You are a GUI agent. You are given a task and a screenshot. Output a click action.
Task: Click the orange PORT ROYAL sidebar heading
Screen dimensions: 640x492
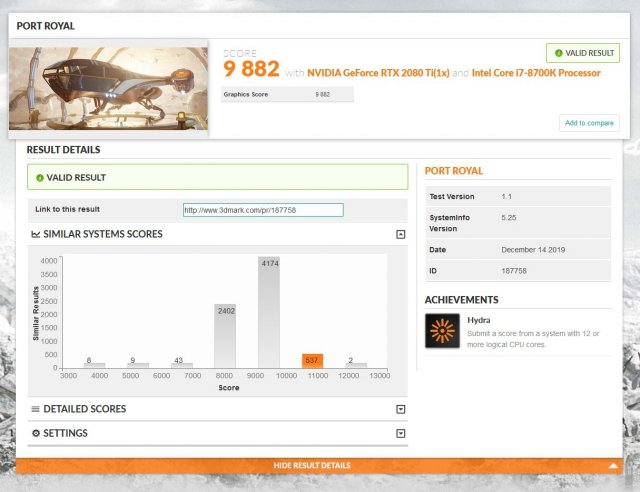(x=453, y=171)
